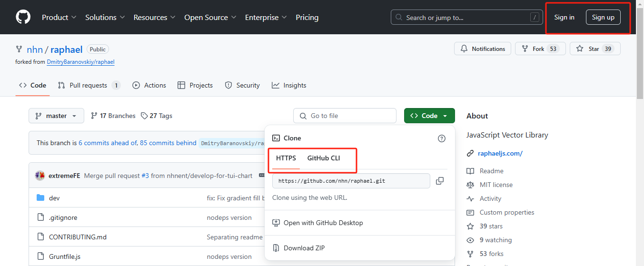Screen dimensions: 644x266
Task: Expand the Product menu
Action: point(59,17)
